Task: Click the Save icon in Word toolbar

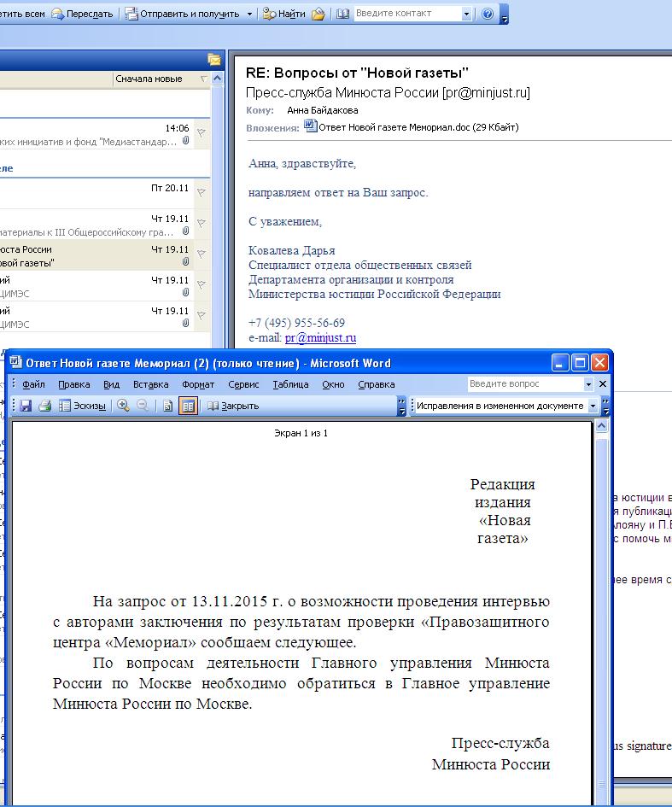Action: coord(26,406)
